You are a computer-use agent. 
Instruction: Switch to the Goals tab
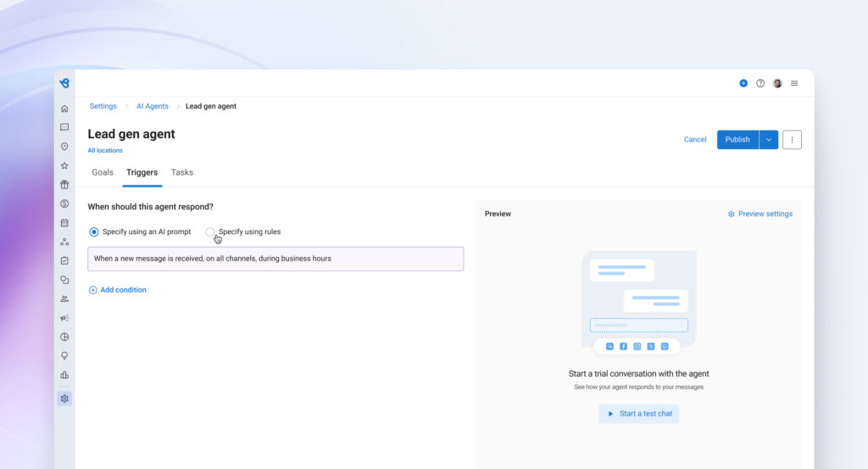pyautogui.click(x=103, y=172)
